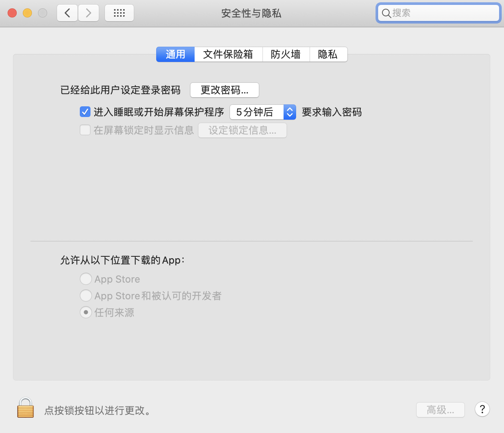
Task: Toggle the show message when screen locked (在屏幕锁定时显示信息) checkbox
Action: 85,130
